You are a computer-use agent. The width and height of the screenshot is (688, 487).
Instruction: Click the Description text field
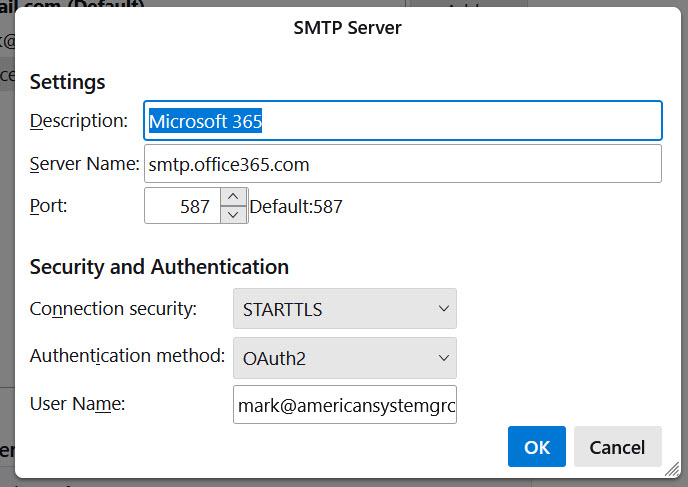402,121
